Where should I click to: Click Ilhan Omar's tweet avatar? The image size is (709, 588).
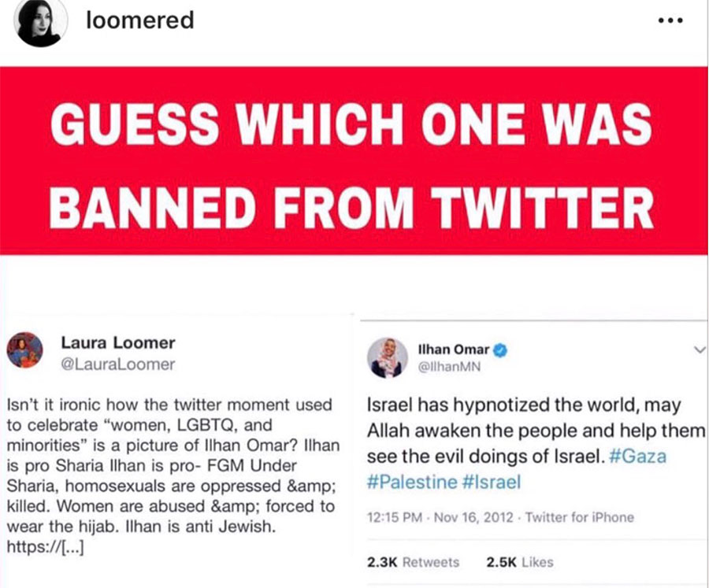[x=388, y=357]
